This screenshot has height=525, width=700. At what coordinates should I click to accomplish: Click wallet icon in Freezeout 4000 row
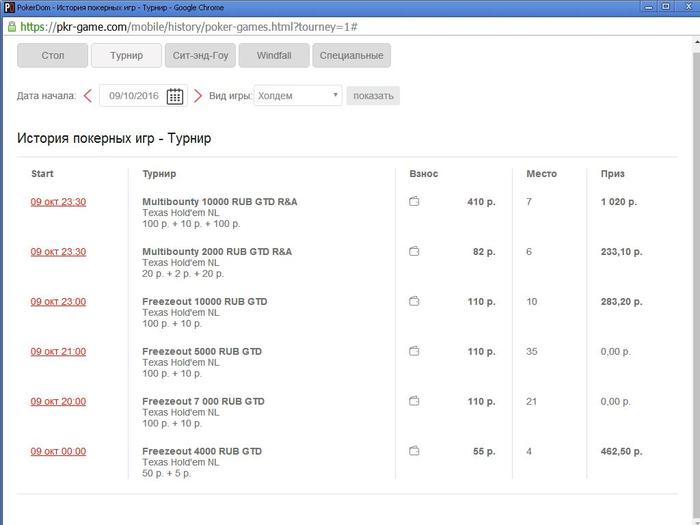coord(414,451)
